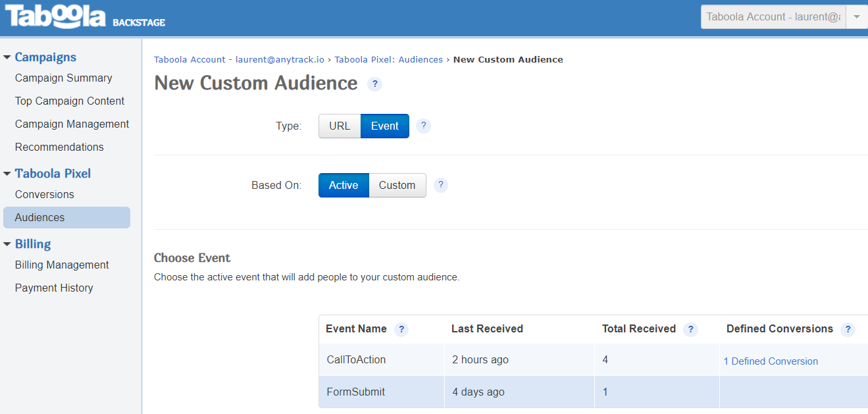868x414 pixels.
Task: Open help icon next to Type toggle
Action: (x=424, y=126)
